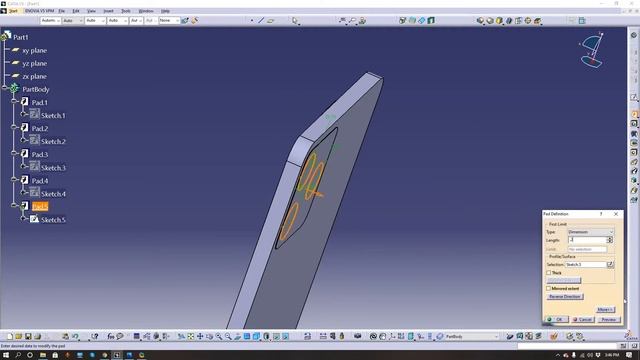Click the Zoom Out icon

[228, 336]
